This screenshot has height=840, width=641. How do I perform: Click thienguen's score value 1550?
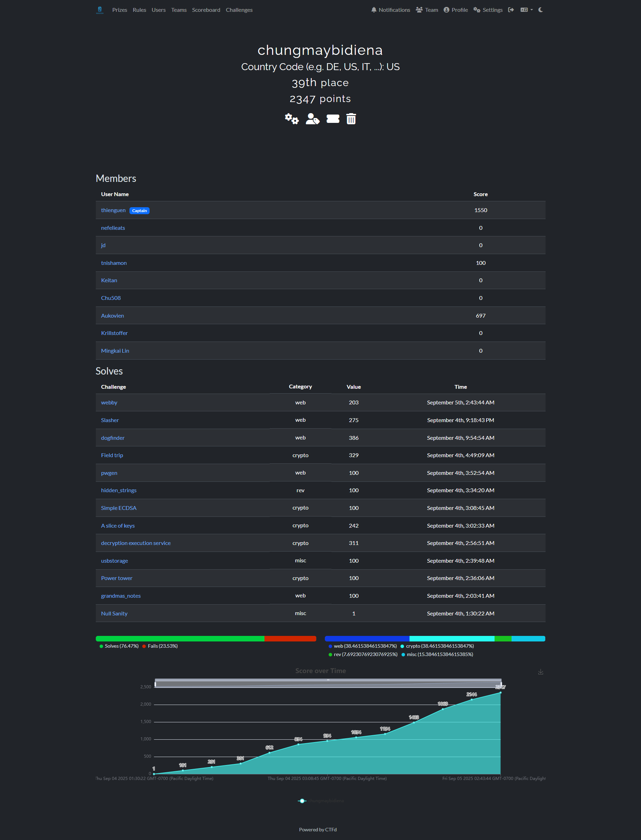point(480,210)
